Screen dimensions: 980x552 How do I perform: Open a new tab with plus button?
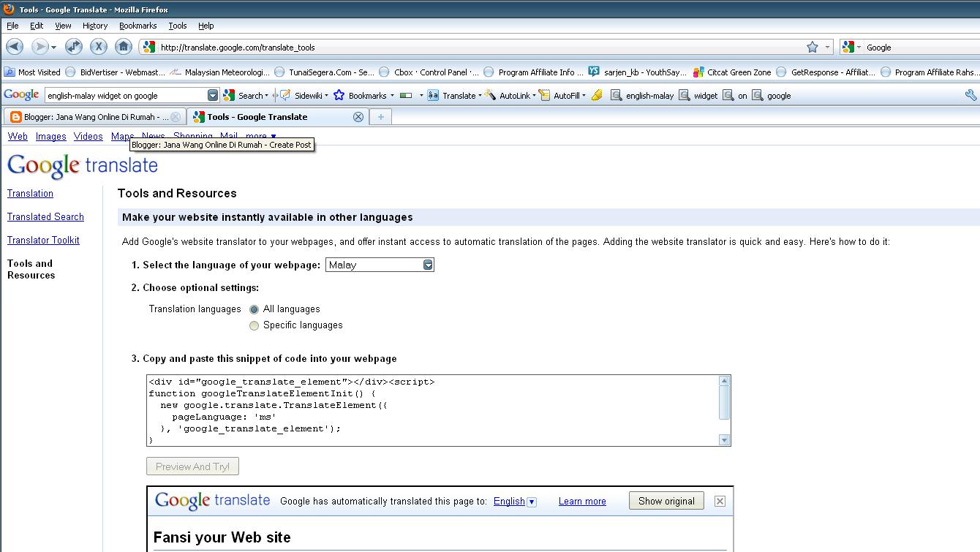tap(381, 117)
